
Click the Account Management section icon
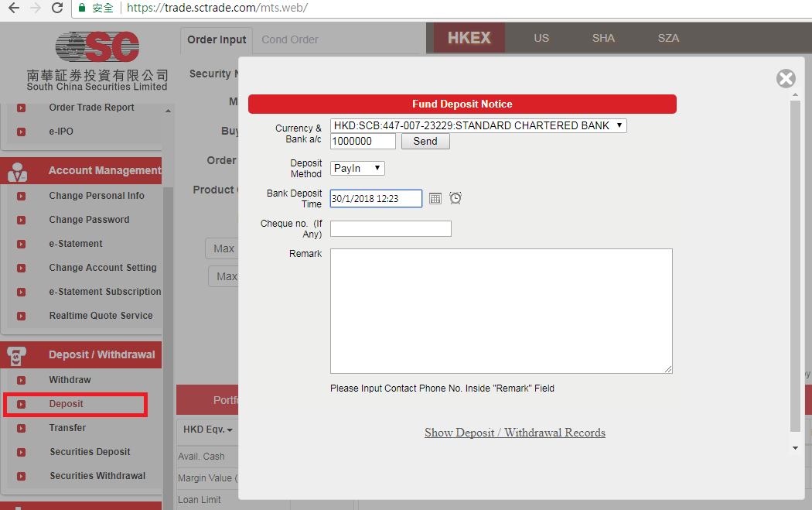pos(17,171)
